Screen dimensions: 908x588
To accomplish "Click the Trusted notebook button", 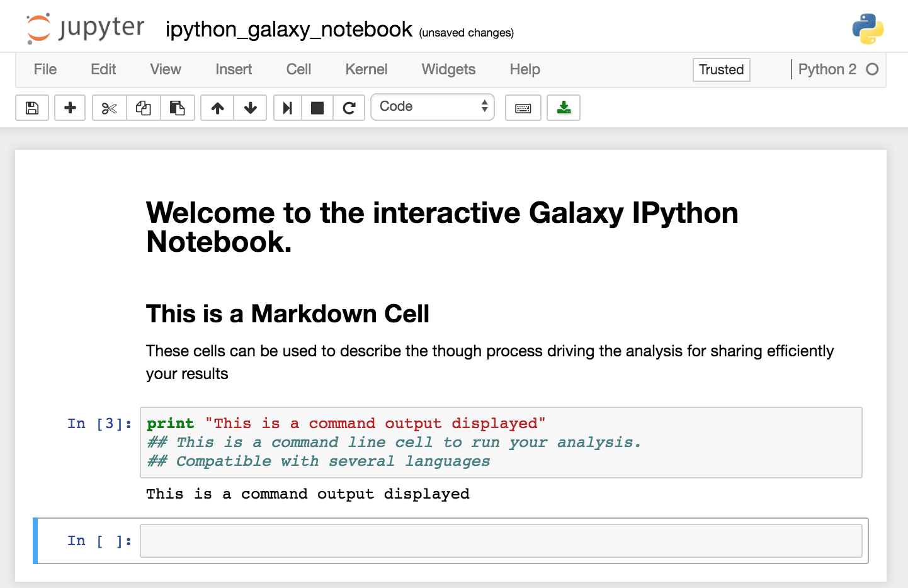I will 721,69.
